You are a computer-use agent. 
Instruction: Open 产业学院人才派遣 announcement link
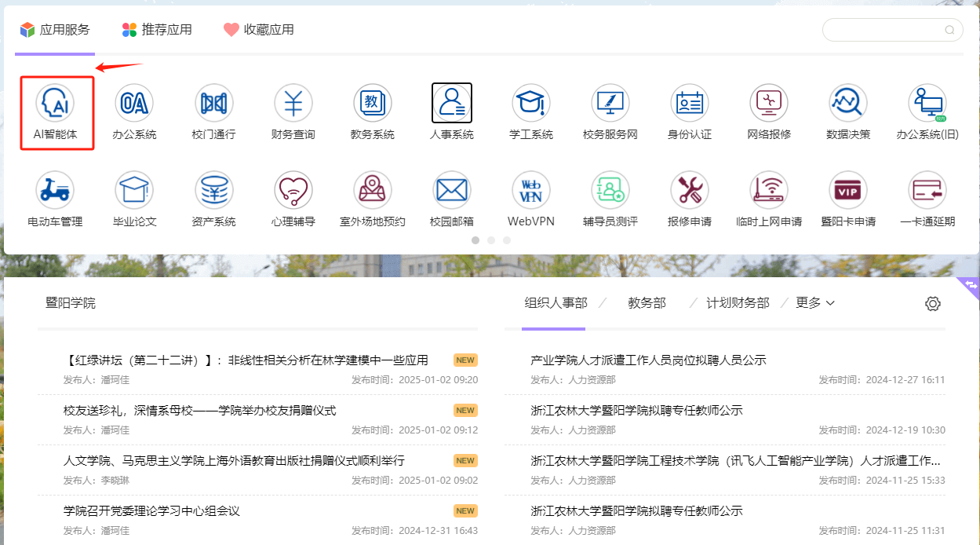pos(648,360)
